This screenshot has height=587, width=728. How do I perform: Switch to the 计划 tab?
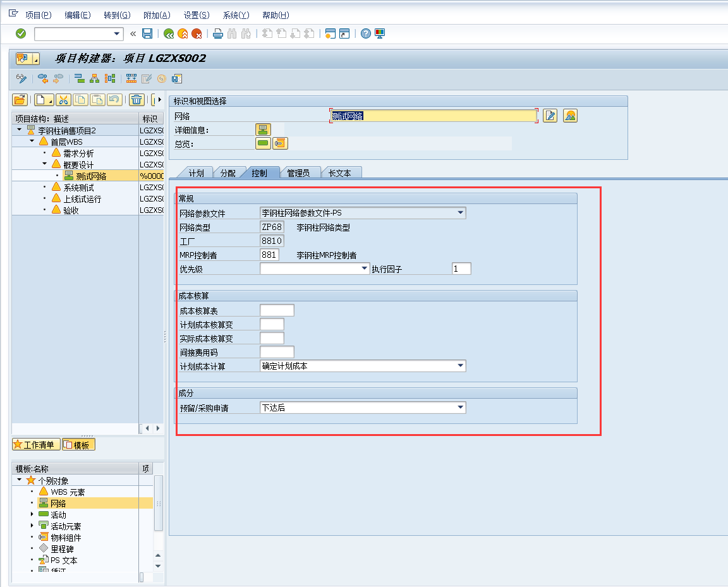[x=196, y=171]
